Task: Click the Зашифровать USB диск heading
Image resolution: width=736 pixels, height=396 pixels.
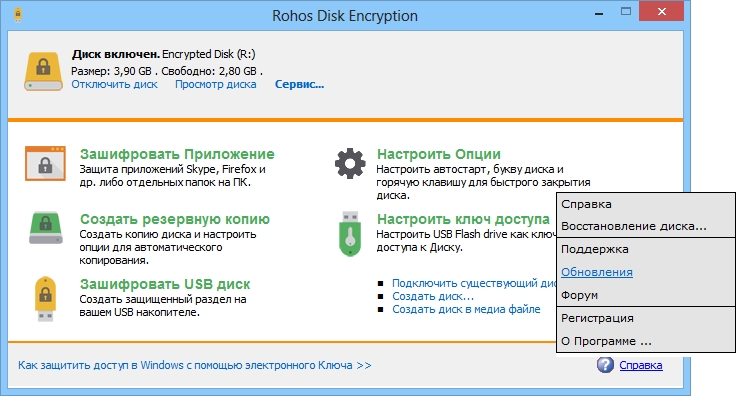Action: click(165, 284)
